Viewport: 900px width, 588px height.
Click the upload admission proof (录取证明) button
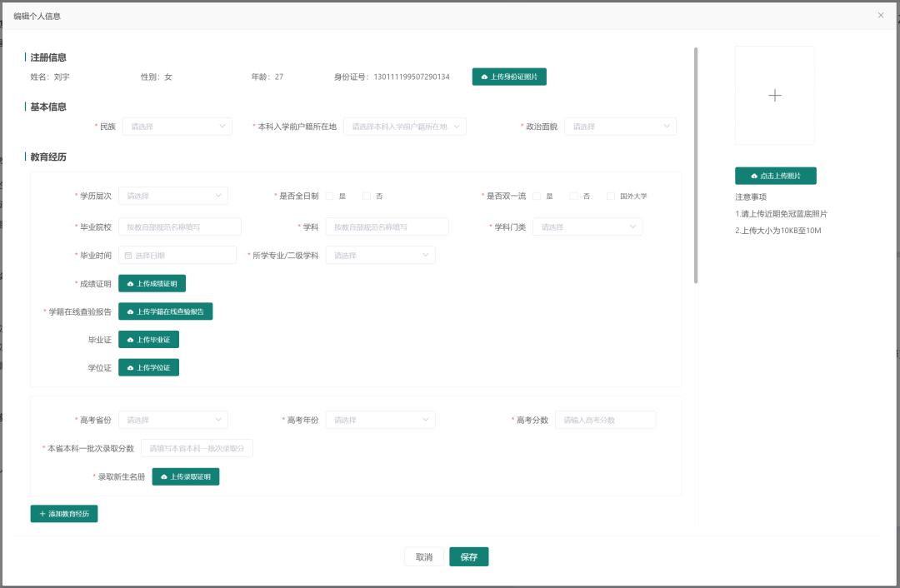(185, 477)
